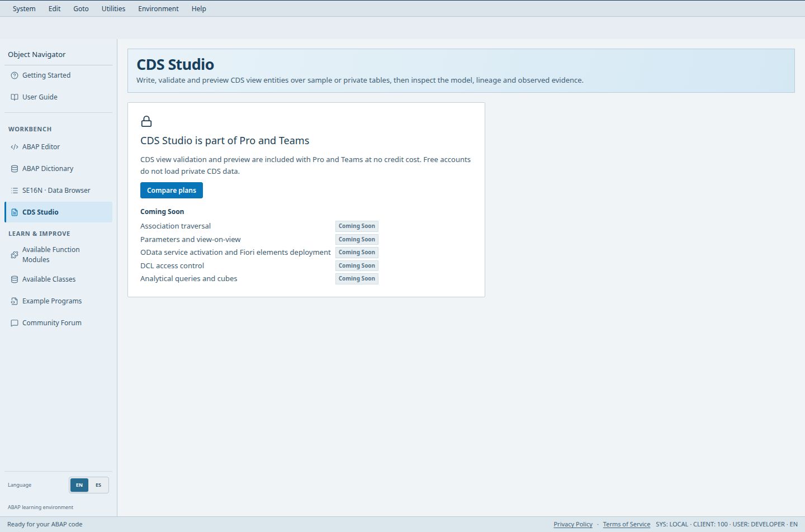Open Available Function Modules

pos(59,255)
